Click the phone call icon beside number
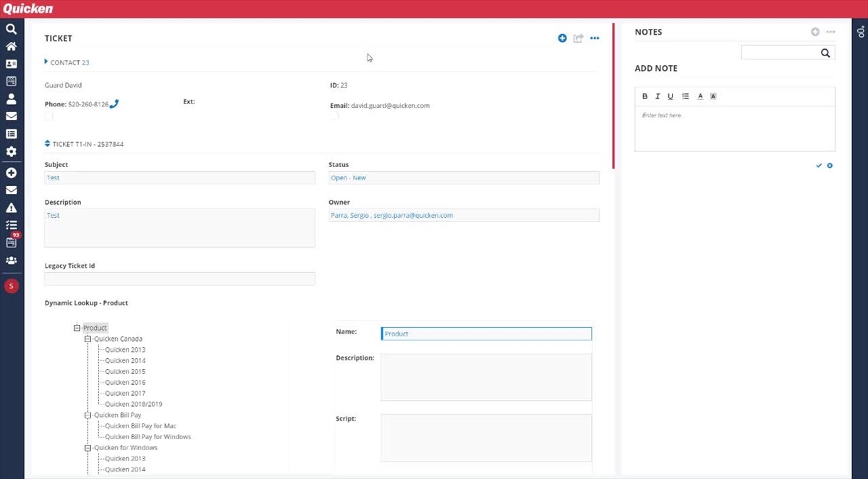Screen dimensions: 868x479 [x=114, y=104]
